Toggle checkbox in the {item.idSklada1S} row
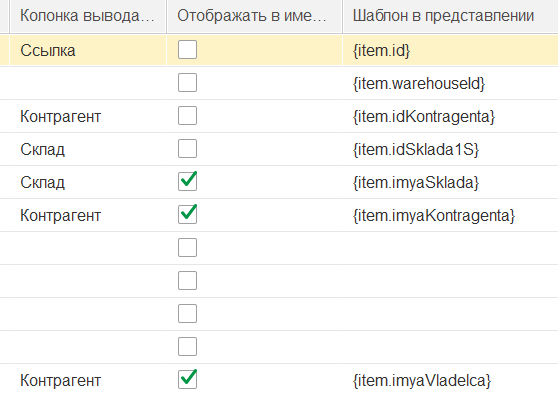 coord(188,148)
